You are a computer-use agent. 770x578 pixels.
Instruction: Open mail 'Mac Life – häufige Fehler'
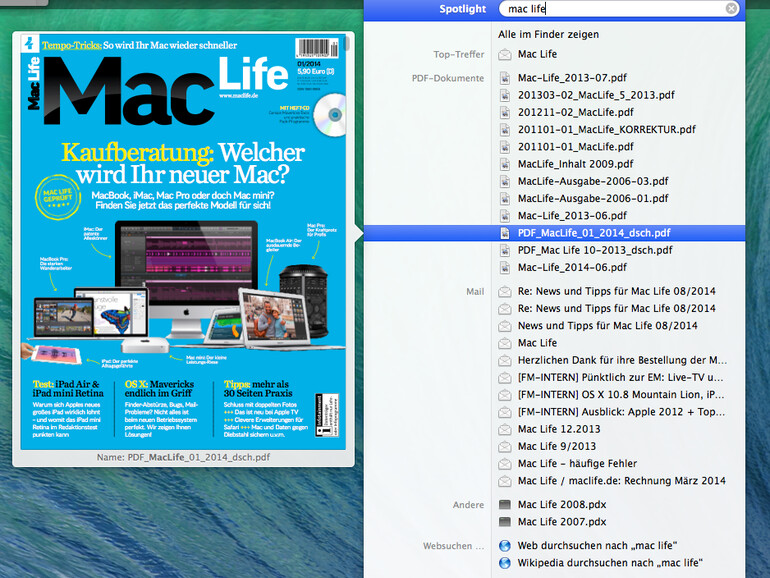tap(577, 463)
